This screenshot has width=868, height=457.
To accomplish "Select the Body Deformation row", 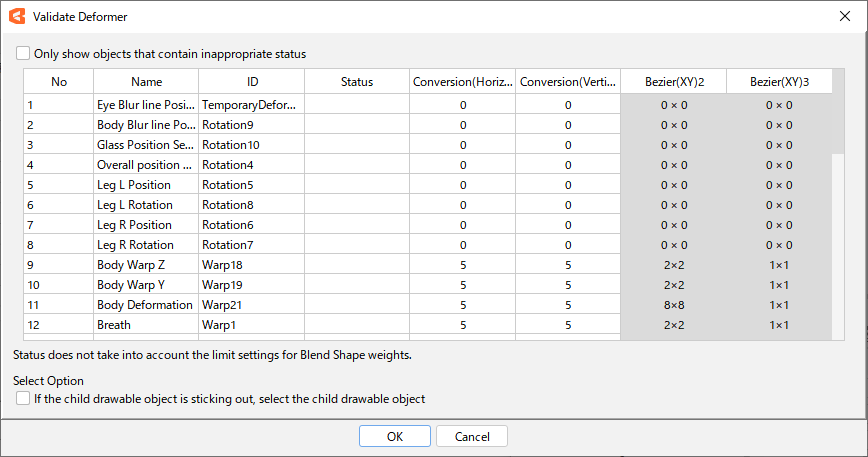I will coord(428,305).
